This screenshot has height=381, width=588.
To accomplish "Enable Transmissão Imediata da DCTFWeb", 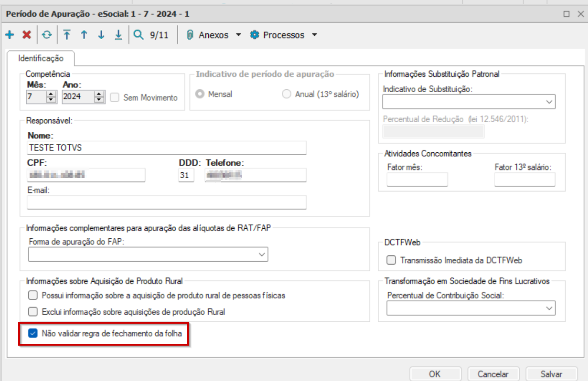I will (391, 260).
